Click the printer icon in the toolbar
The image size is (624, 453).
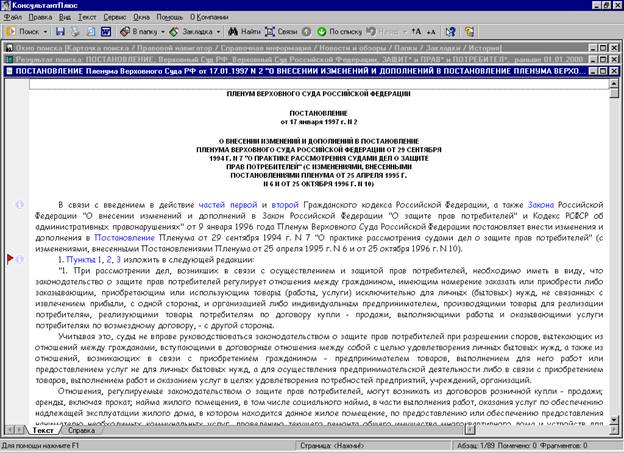click(x=75, y=31)
